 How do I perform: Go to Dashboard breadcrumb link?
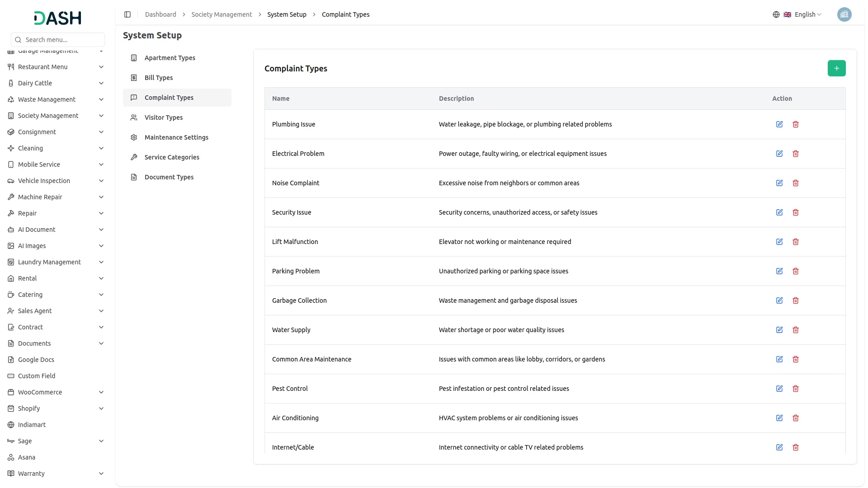tap(160, 14)
